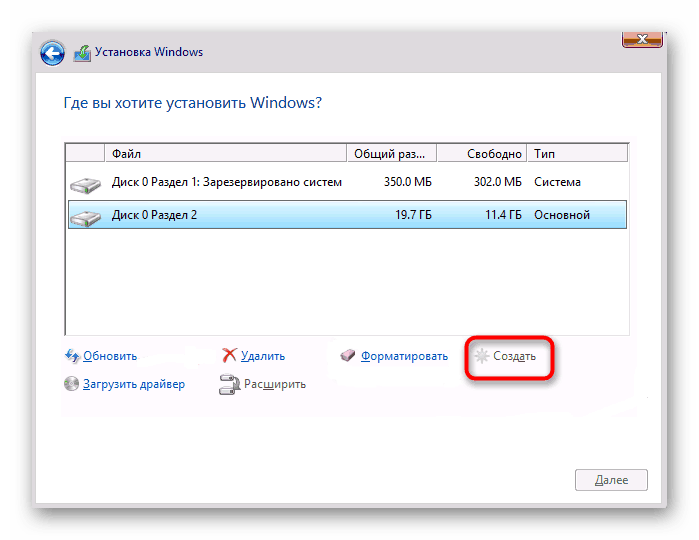The width and height of the screenshot is (699, 540).
Task: Click the 350.0 МБ total size cell
Action: coord(407,182)
